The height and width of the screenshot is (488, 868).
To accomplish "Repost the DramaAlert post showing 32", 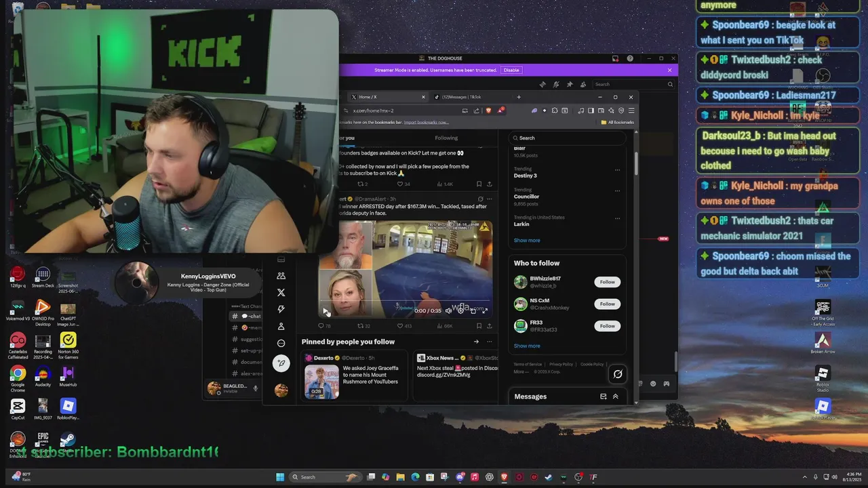I will (x=364, y=326).
